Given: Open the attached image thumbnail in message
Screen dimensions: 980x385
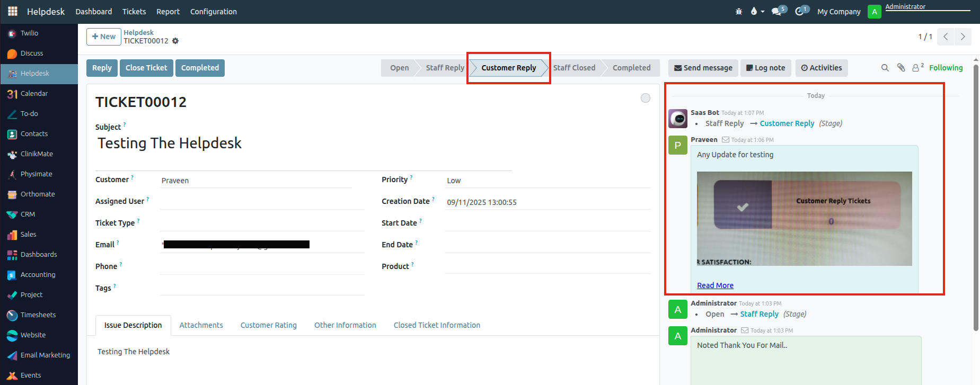Looking at the screenshot, I should (804, 218).
